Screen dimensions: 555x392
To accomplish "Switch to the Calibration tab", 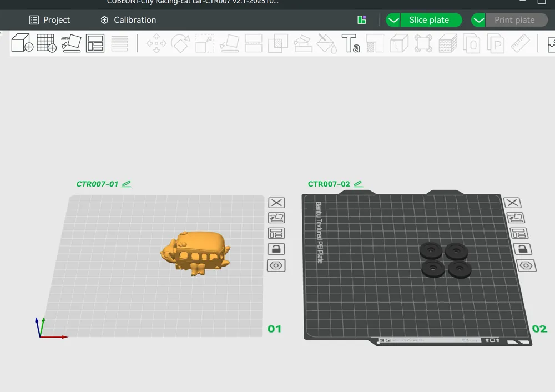I will [128, 20].
